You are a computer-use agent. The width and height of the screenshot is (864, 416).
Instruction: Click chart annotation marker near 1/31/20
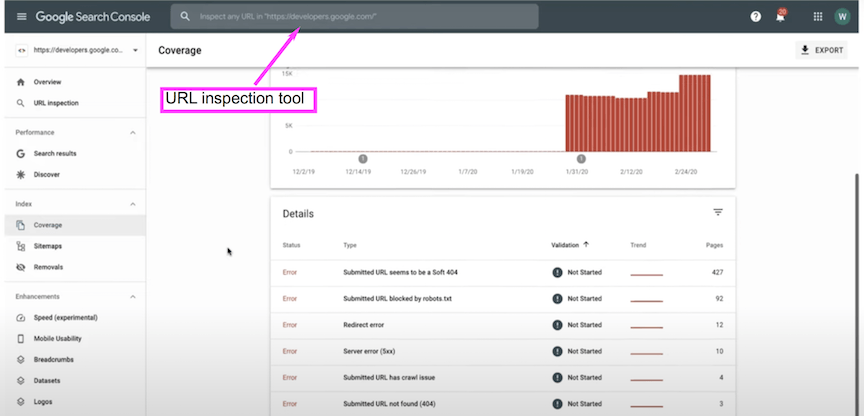[x=581, y=159]
